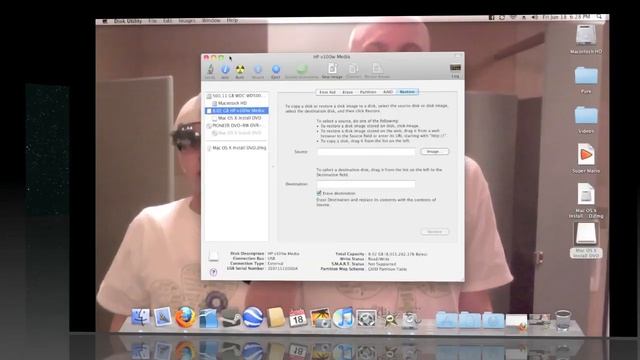This screenshot has width=640, height=360.
Task: Click the Convert toolbar icon
Action: click(x=353, y=71)
